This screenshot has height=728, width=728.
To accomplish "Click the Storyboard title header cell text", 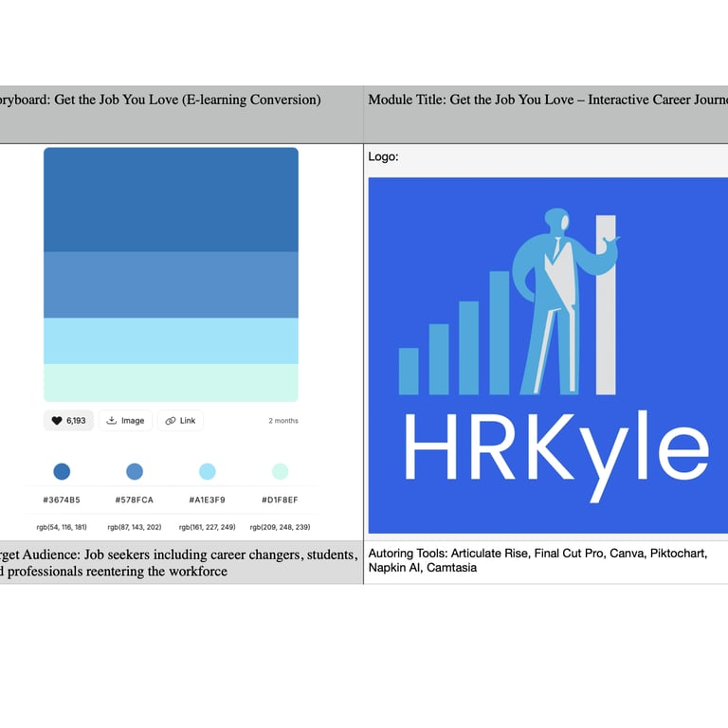I will coord(160,100).
